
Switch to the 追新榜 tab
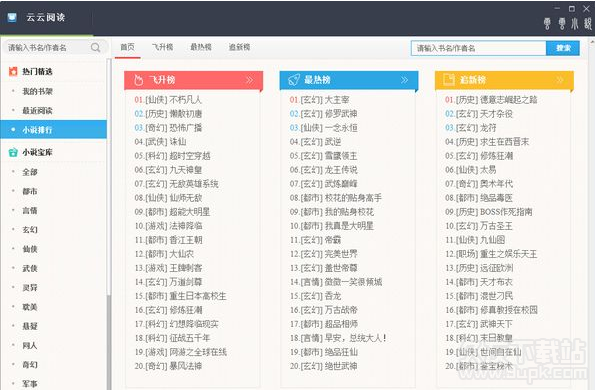(x=239, y=47)
